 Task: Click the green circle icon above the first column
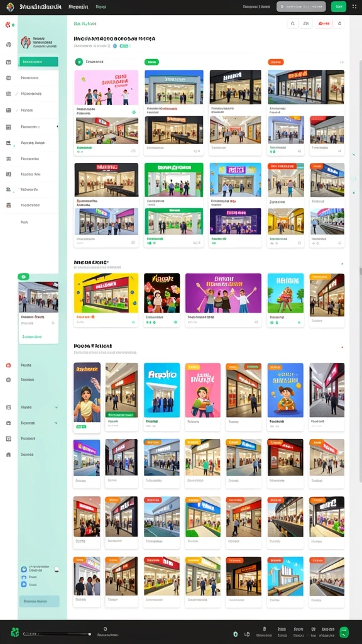[79, 62]
